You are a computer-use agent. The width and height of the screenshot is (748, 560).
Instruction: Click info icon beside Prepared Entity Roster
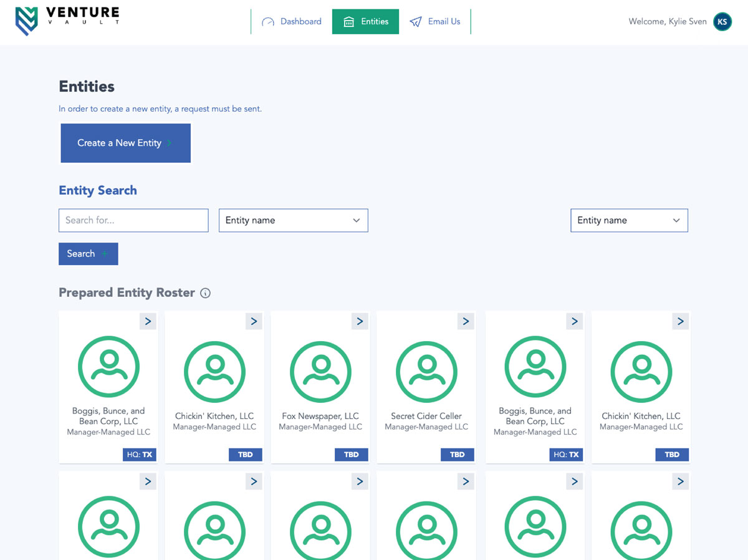[205, 293]
